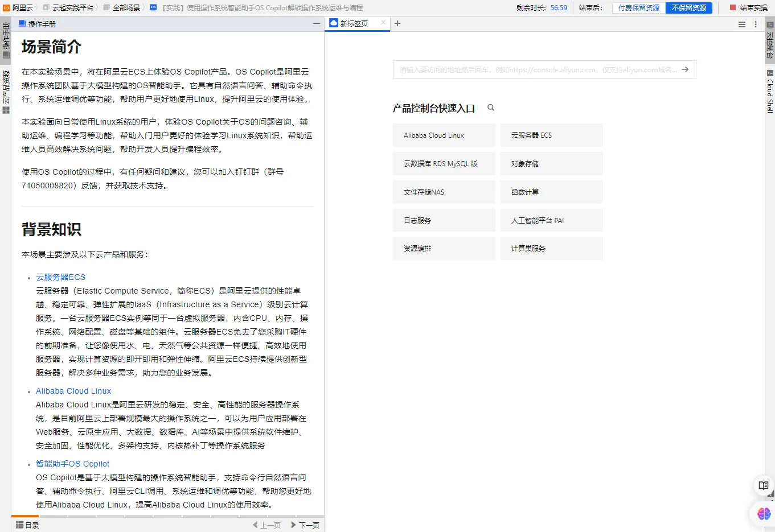Image resolution: width=775 pixels, height=532 pixels.
Task: Follow the 智能助手OS Copilot link
Action: pos(72,464)
